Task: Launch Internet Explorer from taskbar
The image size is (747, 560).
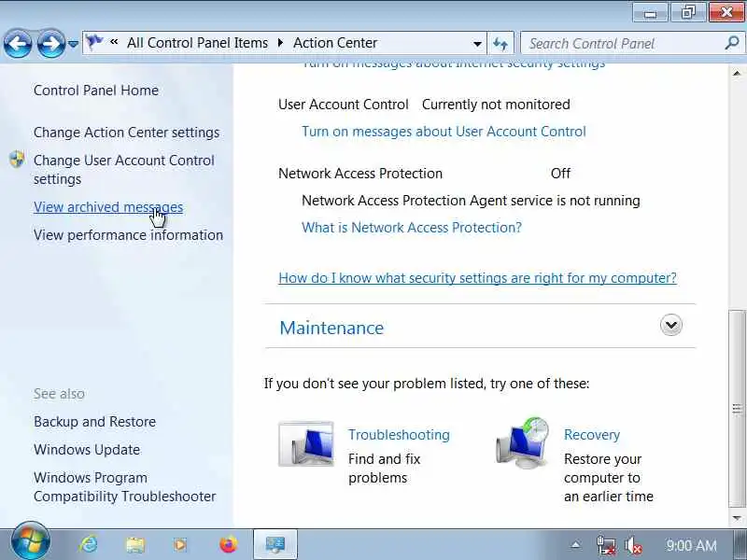Action: 89,544
